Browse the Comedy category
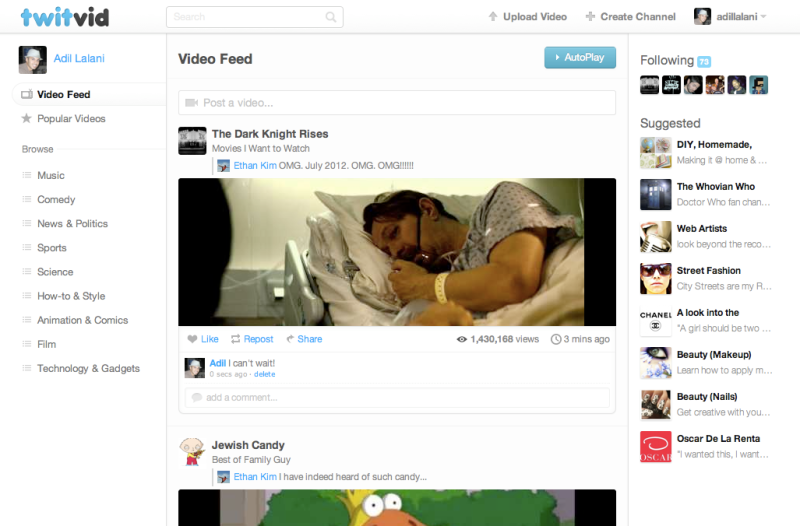The height and width of the screenshot is (526, 800). tap(56, 199)
